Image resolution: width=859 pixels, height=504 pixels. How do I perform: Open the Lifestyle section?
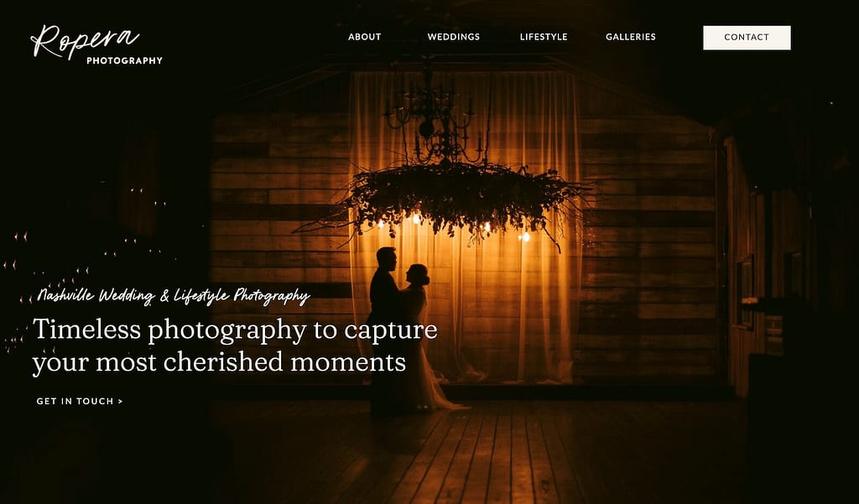click(544, 37)
